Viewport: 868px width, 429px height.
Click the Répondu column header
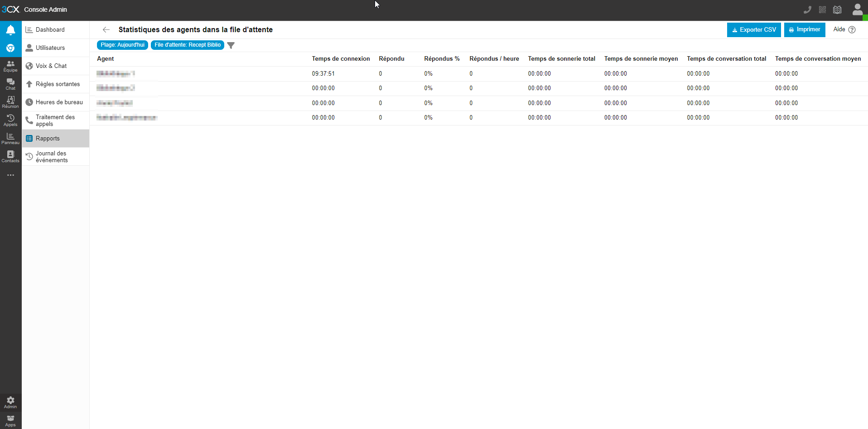[391, 59]
